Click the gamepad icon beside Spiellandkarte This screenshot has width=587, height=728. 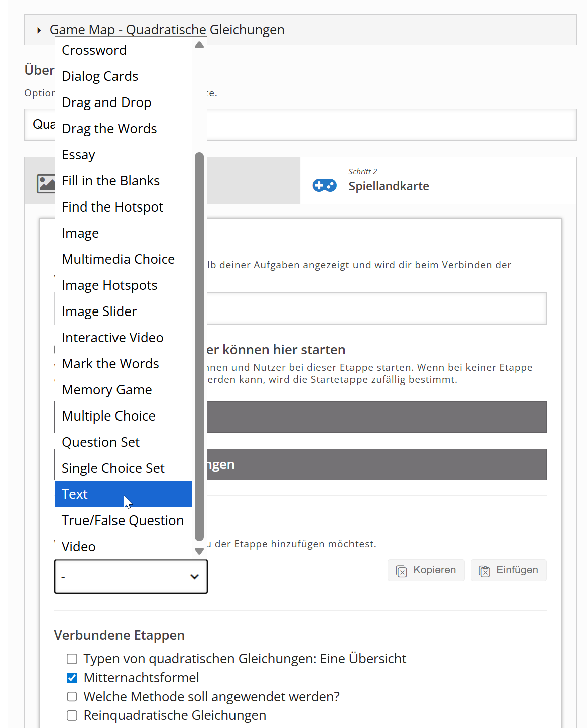[324, 185]
